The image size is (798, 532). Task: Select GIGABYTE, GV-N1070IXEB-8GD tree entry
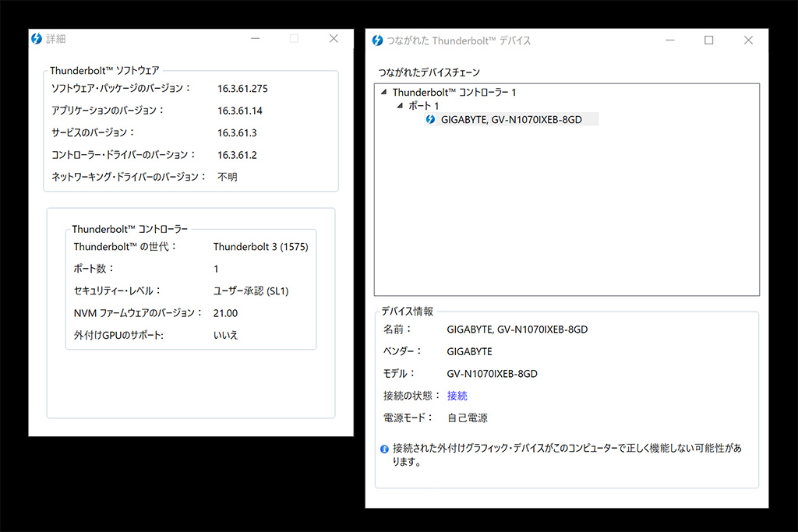coord(511,119)
